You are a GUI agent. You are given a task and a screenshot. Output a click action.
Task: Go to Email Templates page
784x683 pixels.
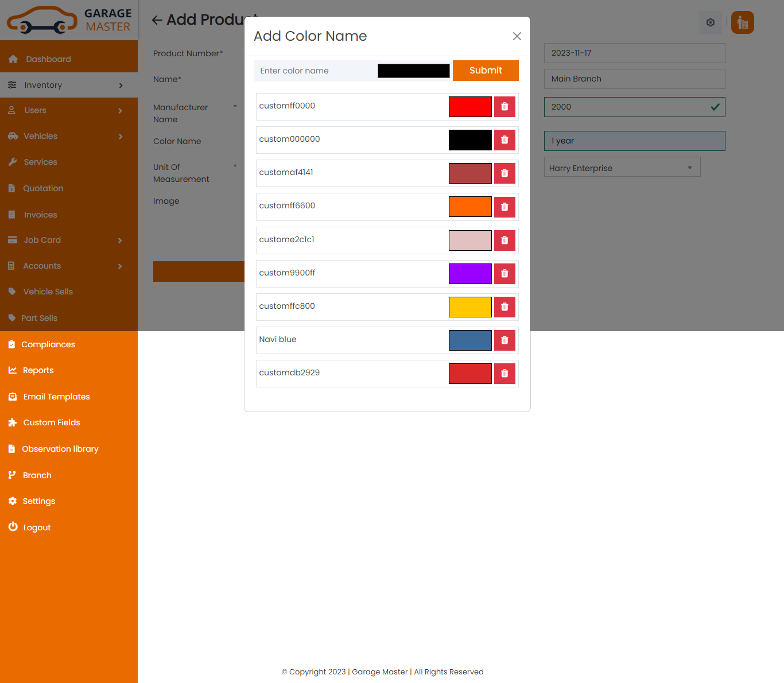coord(56,397)
